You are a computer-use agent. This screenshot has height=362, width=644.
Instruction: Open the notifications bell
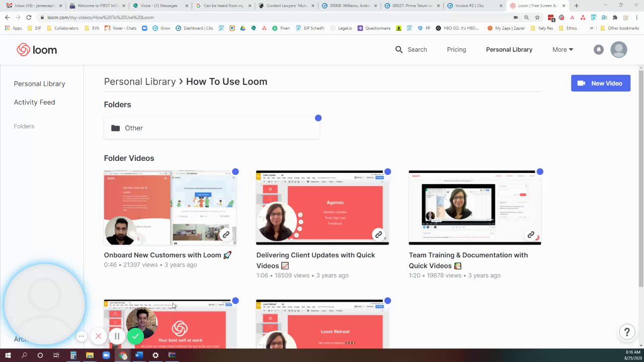point(598,49)
